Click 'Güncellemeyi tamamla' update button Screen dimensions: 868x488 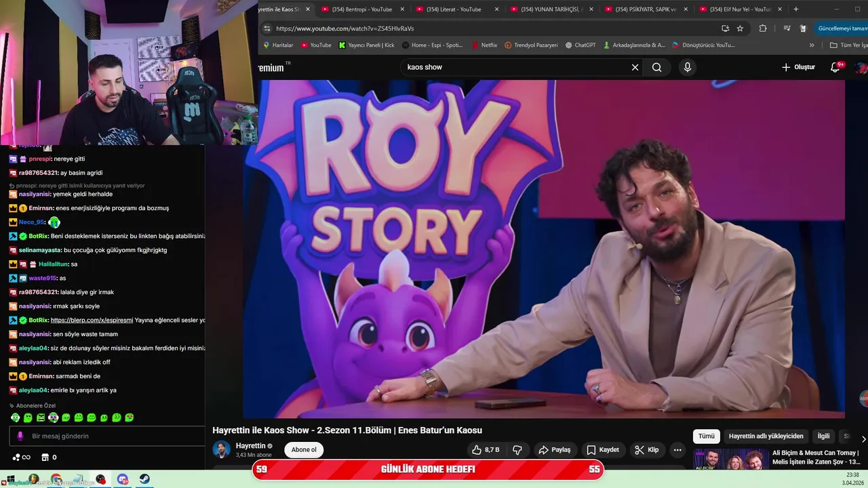point(843,28)
